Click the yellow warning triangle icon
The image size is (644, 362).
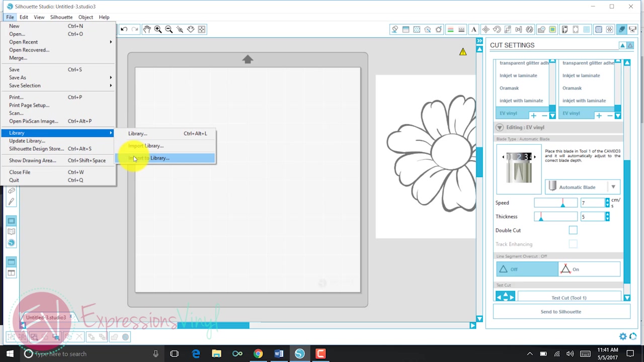(462, 52)
